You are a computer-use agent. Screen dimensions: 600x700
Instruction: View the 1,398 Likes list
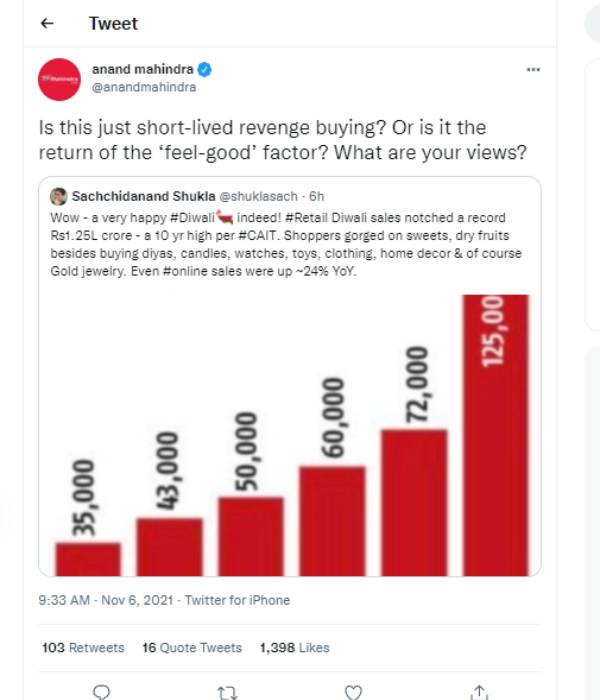tap(294, 648)
